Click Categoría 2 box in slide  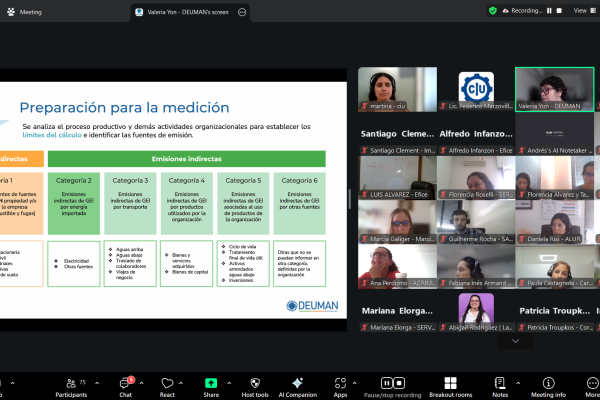pyautogui.click(x=74, y=203)
